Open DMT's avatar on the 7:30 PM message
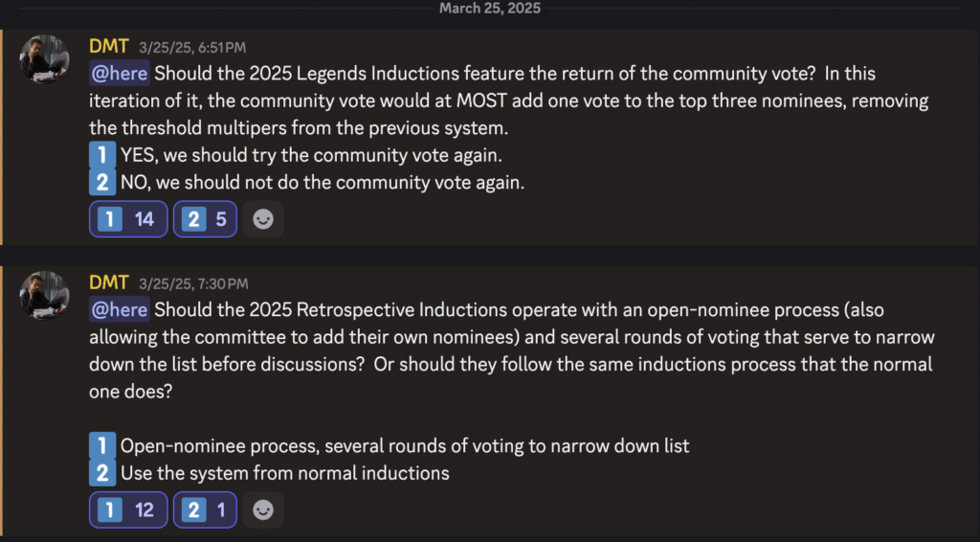This screenshot has height=542, width=980. coord(44,295)
